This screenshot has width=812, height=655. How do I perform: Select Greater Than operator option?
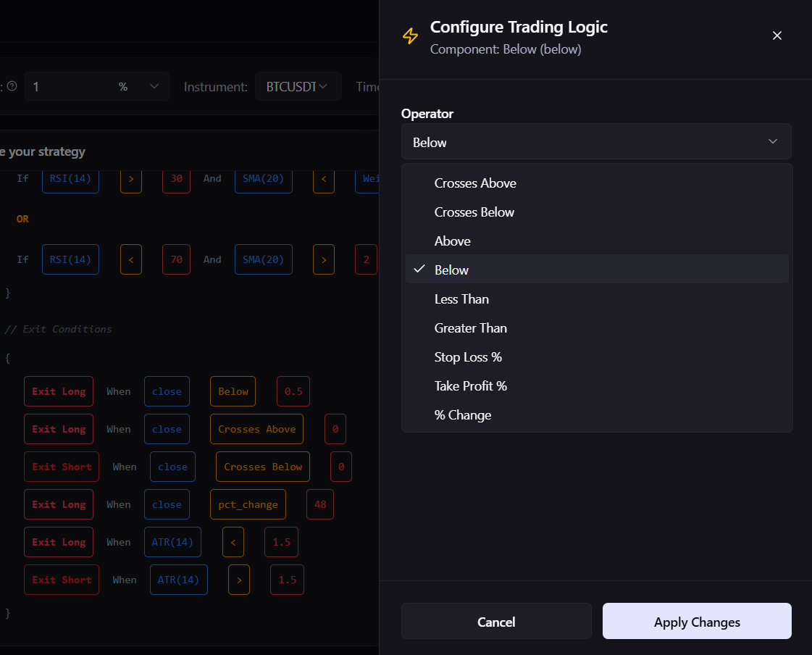pos(597,328)
